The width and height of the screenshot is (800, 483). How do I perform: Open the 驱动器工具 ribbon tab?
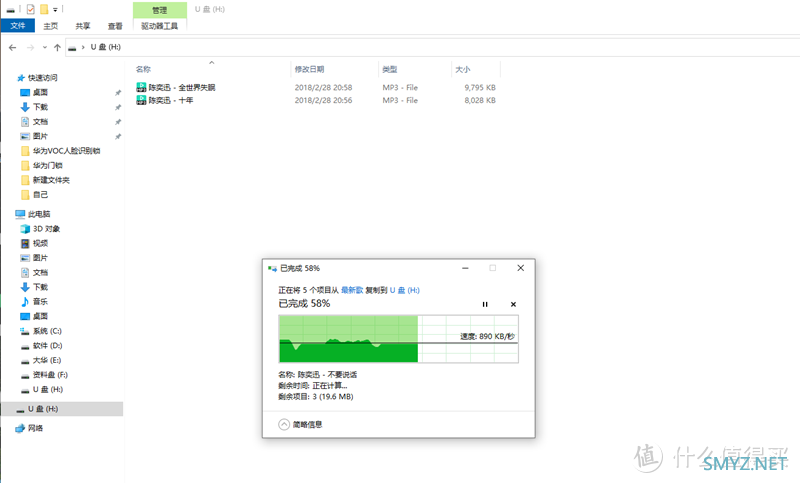[160, 26]
